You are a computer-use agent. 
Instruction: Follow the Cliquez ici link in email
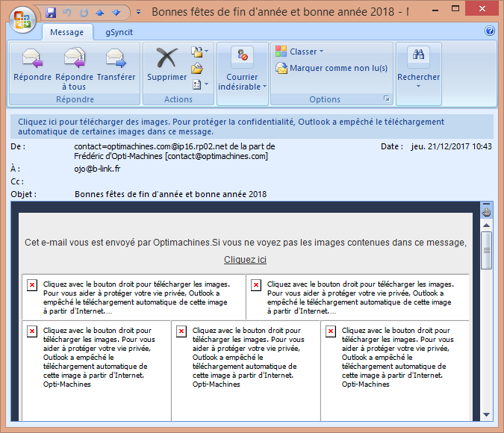click(x=245, y=259)
